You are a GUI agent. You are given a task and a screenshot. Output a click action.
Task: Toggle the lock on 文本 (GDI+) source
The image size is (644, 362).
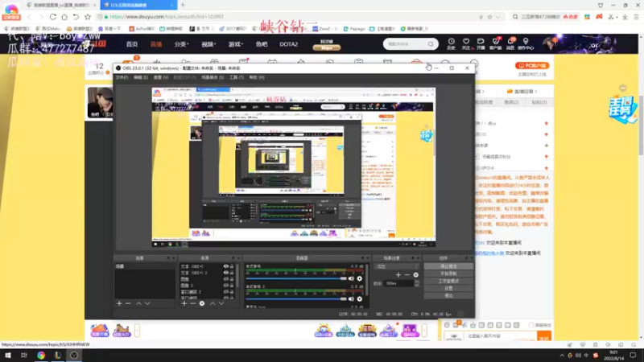click(x=232, y=266)
